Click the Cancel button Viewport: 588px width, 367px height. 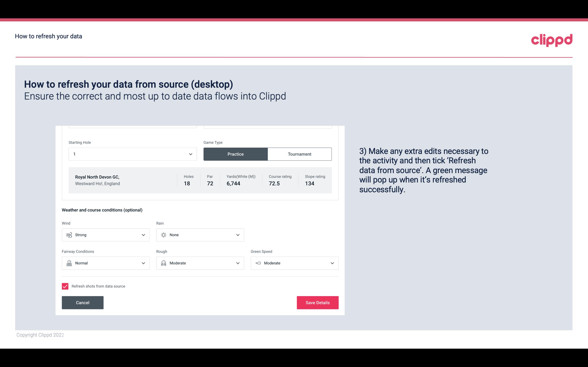click(x=83, y=302)
